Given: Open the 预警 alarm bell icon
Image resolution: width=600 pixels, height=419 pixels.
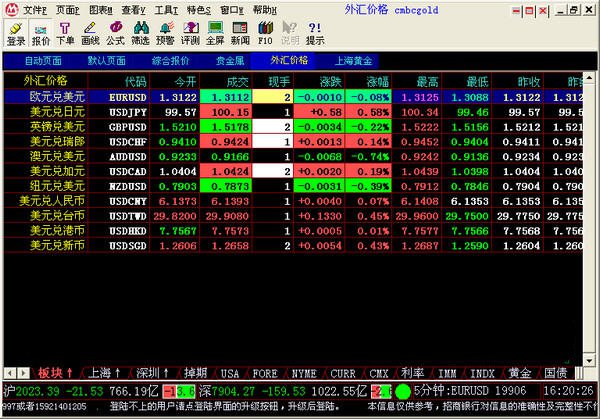Looking at the screenshot, I should [165, 34].
